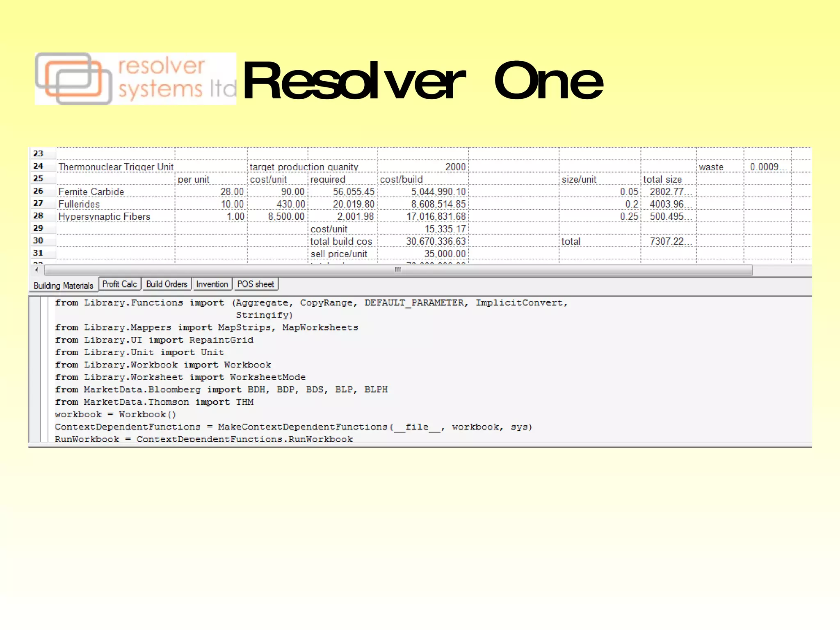Click the 'total size' header cell
Viewport: 840px width, 630px height.
tap(669, 179)
